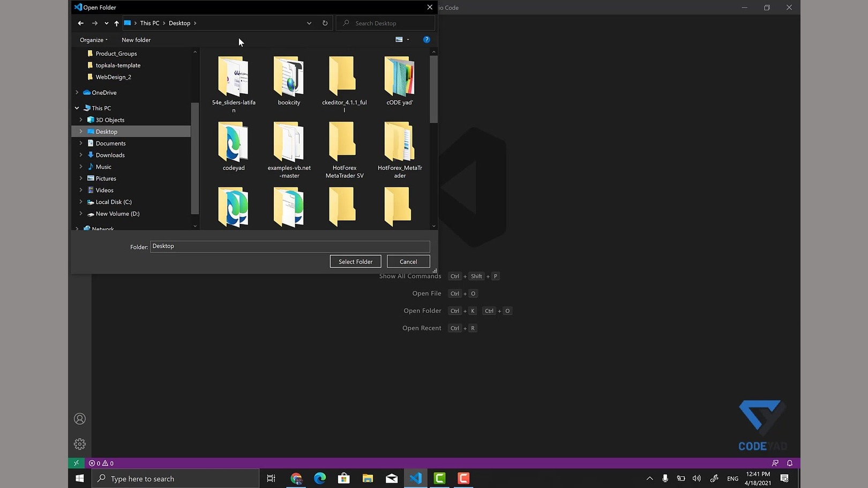Image resolution: width=868 pixels, height=488 pixels.
Task: Open the VS Code Manage gear icon
Action: [80, 444]
